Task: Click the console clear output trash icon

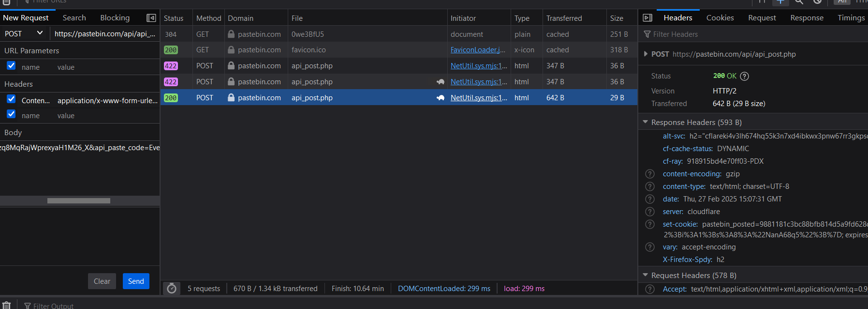Action: [x=7, y=306]
